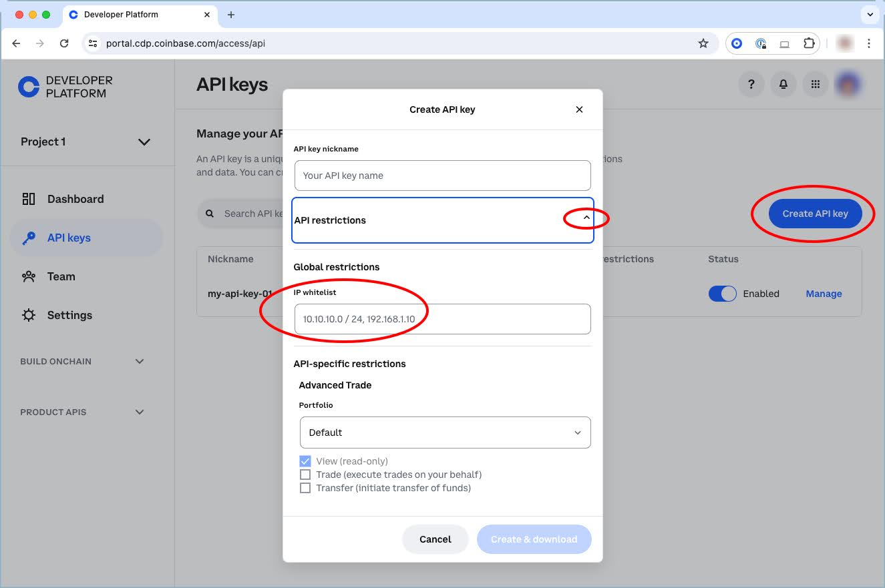Open the apps grid icon
Screen dimensions: 885x588
point(816,84)
